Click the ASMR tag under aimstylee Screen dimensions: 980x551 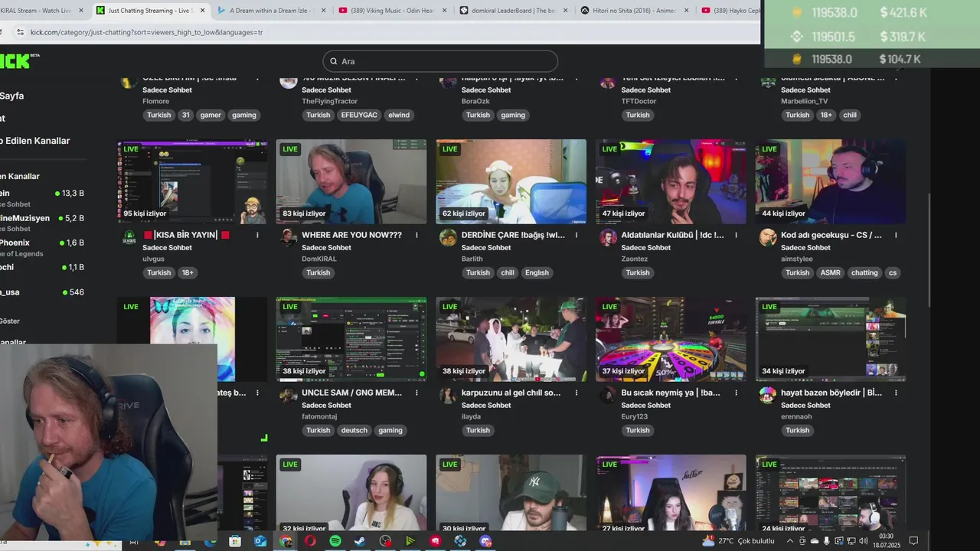(830, 272)
